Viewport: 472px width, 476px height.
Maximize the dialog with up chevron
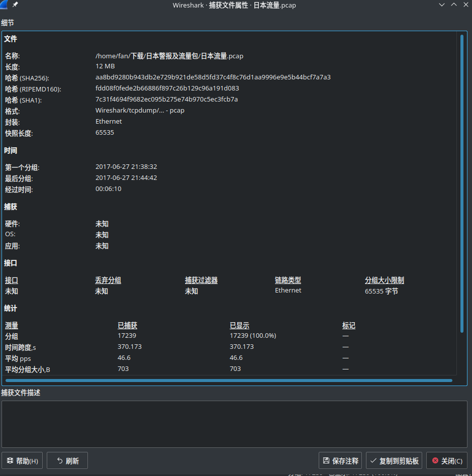[454, 5]
